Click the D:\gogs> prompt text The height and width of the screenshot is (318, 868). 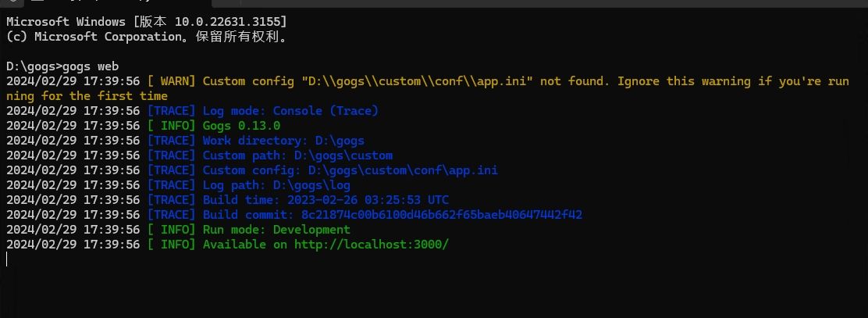[31, 66]
